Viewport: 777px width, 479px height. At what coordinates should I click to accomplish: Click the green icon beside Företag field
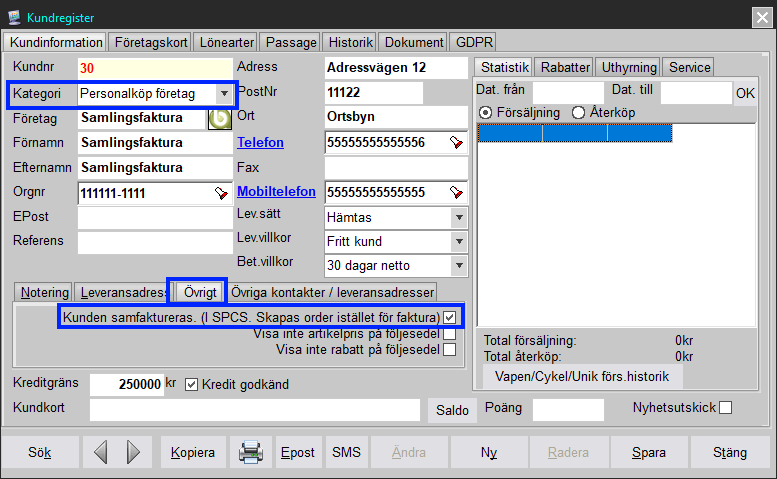(x=219, y=118)
